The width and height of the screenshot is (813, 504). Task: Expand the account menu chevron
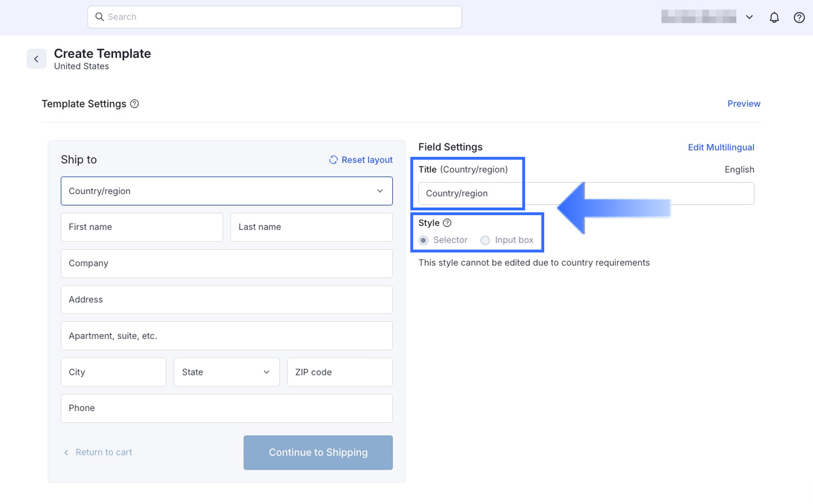tap(749, 17)
